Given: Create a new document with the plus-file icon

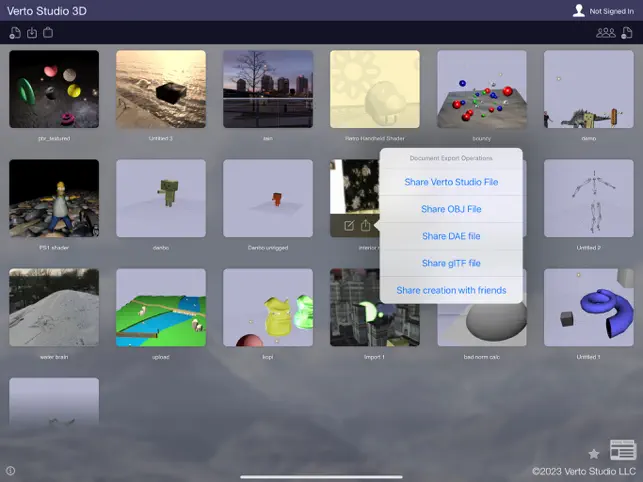Looking at the screenshot, I should pyautogui.click(x=15, y=33).
